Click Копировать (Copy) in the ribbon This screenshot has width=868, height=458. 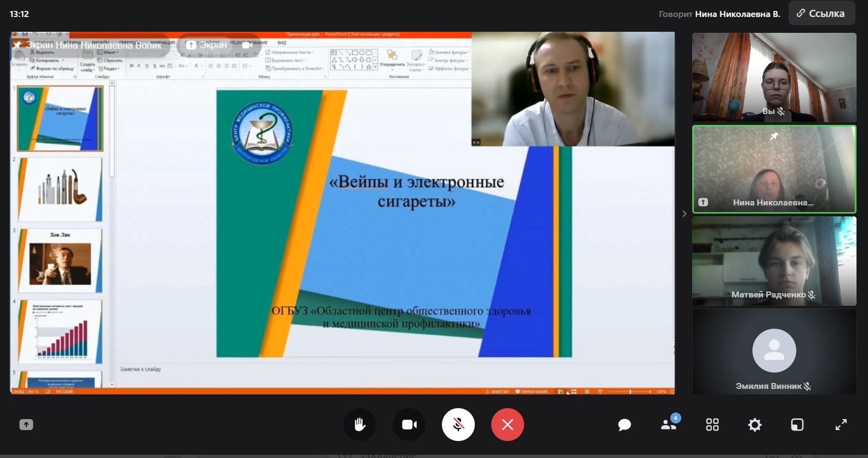(x=47, y=60)
